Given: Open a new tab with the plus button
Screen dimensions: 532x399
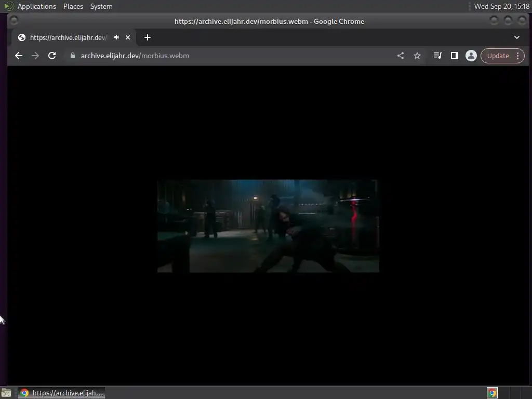Looking at the screenshot, I should click(147, 37).
